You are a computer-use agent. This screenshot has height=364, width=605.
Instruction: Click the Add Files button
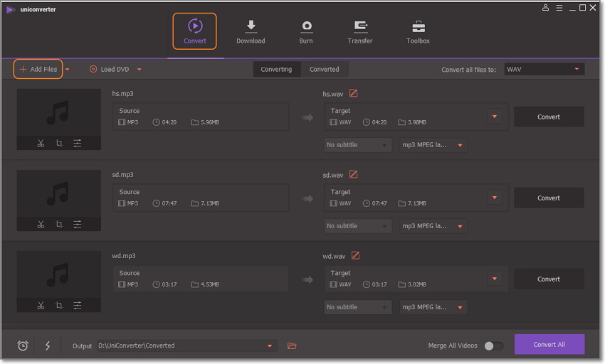tap(38, 69)
